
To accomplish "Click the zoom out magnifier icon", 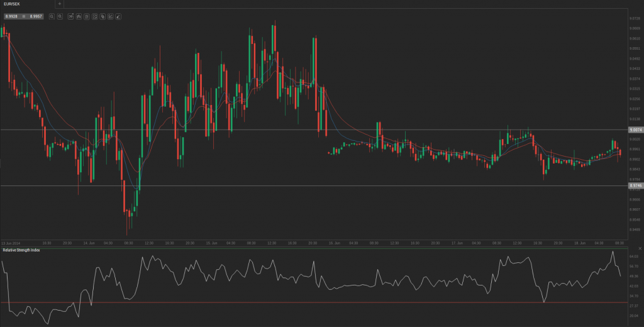I will [60, 16].
